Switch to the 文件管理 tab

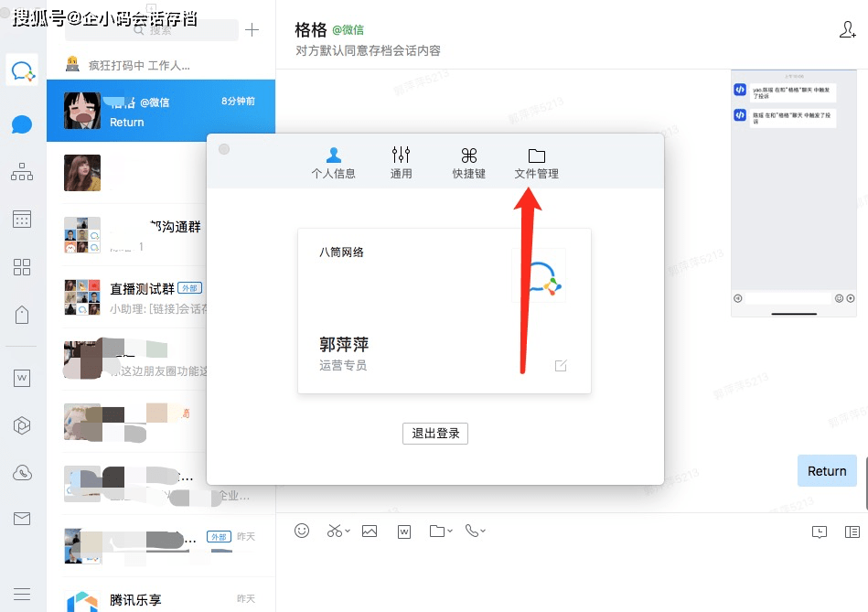click(x=536, y=164)
